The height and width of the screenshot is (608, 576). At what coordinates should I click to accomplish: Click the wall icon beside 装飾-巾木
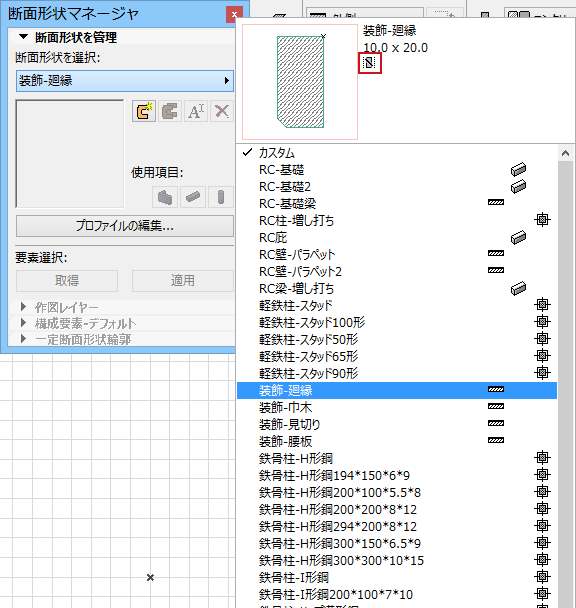click(496, 406)
